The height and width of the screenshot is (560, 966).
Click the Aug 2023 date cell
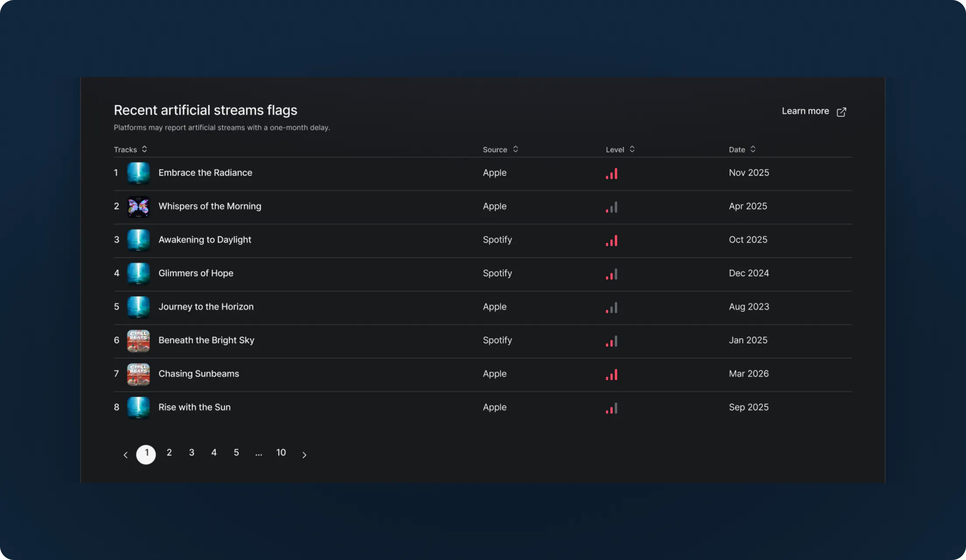[749, 307]
